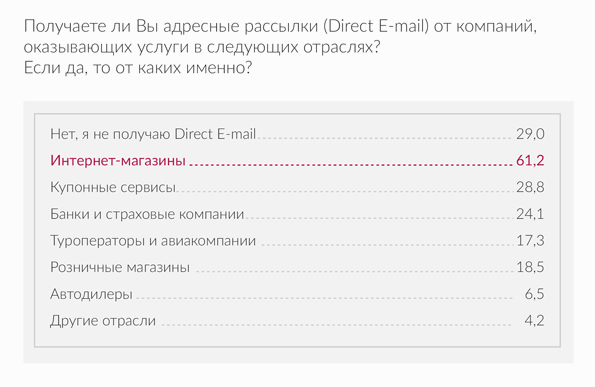Click the 18,5 value for retail stores
Screen dimensions: 595x387
(530, 267)
